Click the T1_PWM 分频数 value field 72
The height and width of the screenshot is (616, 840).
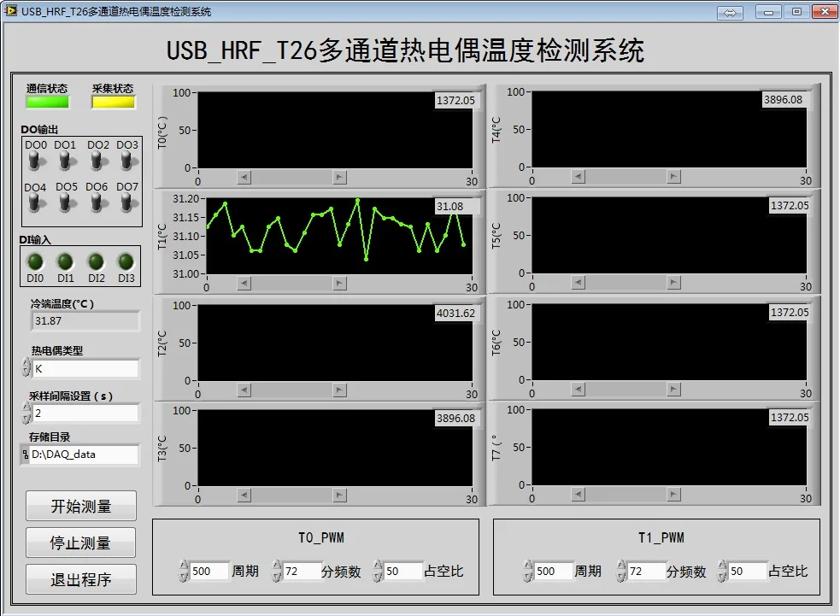coord(647,571)
